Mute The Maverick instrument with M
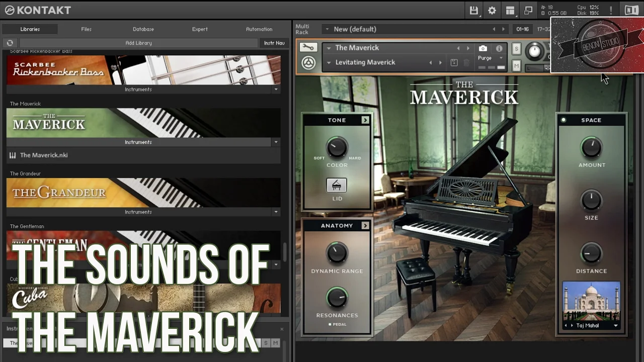Image resolution: width=644 pixels, height=362 pixels. (516, 65)
